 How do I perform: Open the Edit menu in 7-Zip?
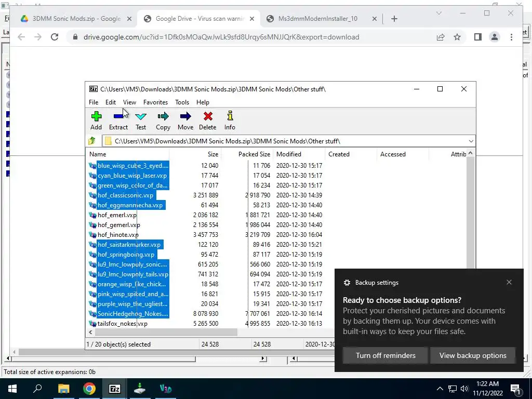111,102
